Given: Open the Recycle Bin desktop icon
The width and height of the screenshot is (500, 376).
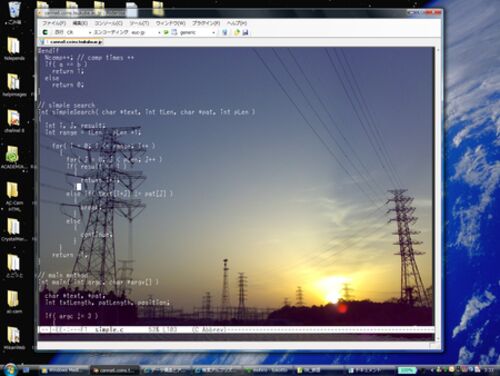Looking at the screenshot, I should (14, 13).
